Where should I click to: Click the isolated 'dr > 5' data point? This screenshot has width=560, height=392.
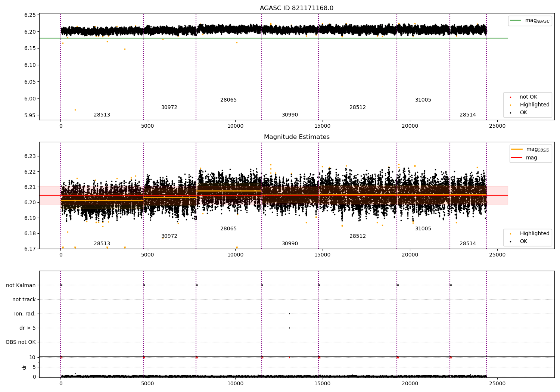tap(289, 328)
